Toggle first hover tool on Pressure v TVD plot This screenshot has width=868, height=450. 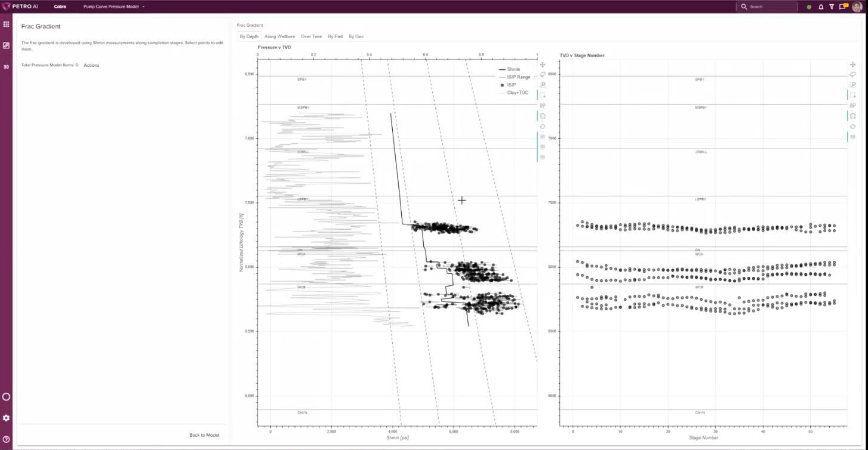(x=543, y=137)
